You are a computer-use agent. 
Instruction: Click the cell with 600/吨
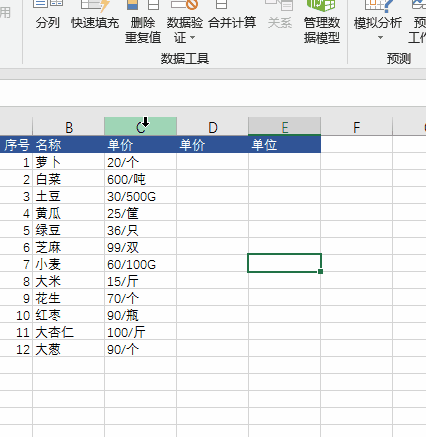tap(140, 179)
